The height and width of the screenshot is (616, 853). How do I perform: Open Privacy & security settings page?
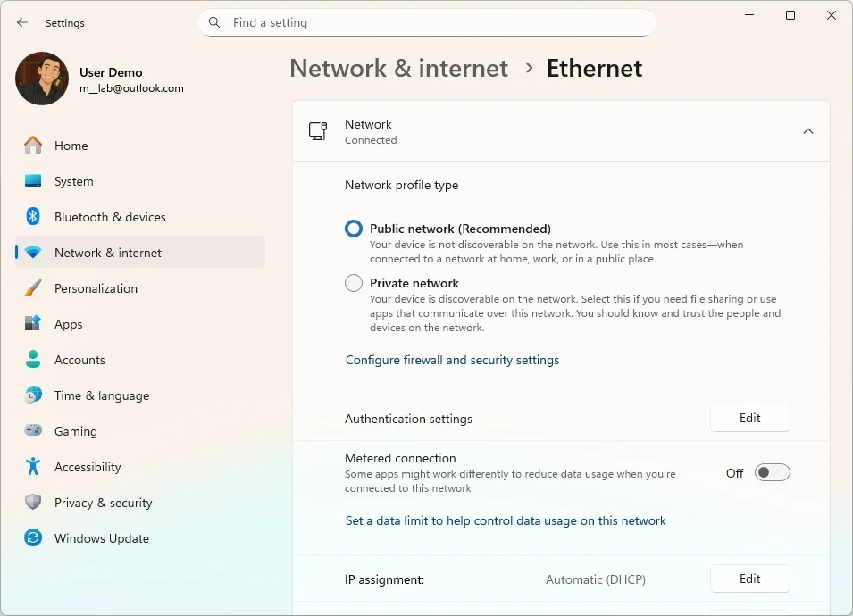point(103,503)
